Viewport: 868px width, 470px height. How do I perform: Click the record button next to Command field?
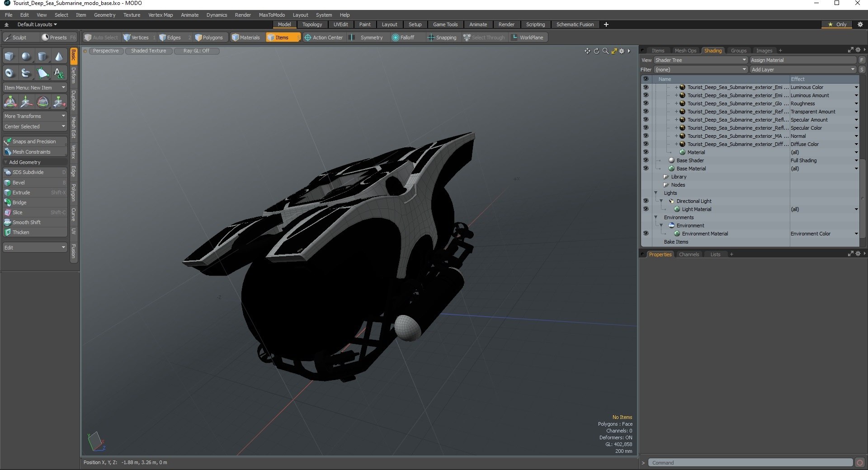point(860,463)
